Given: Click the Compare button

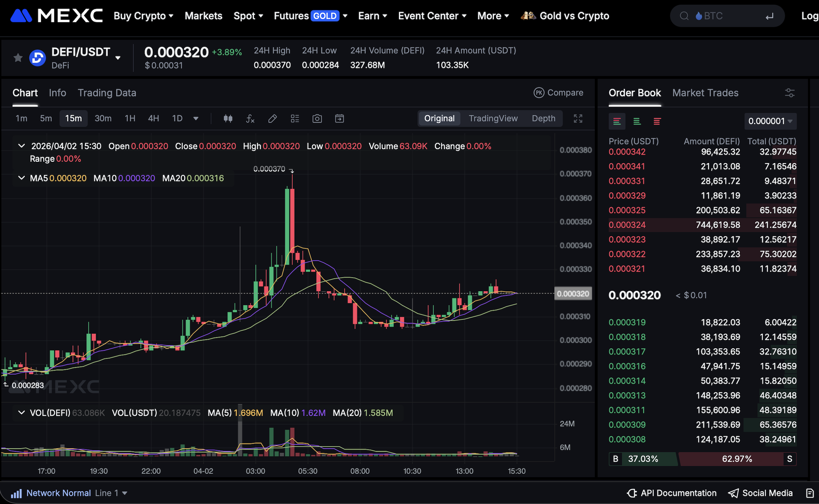Looking at the screenshot, I should pyautogui.click(x=558, y=93).
